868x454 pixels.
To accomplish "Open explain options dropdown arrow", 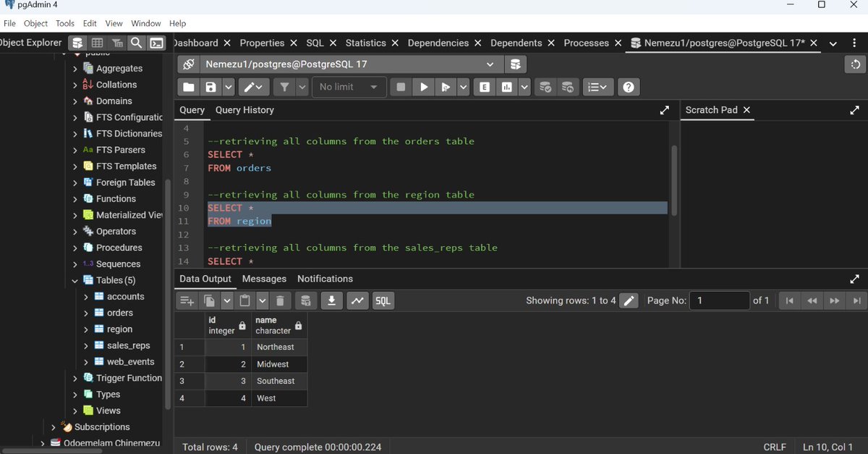I will [x=524, y=87].
